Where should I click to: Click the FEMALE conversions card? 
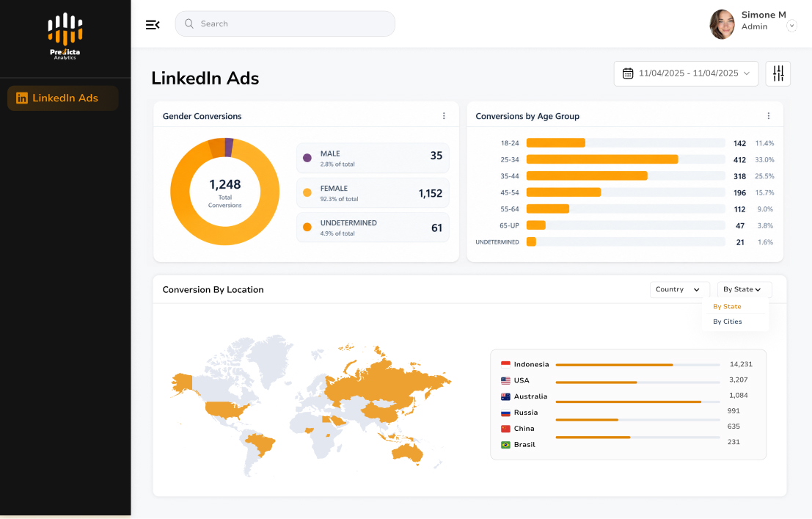373,193
